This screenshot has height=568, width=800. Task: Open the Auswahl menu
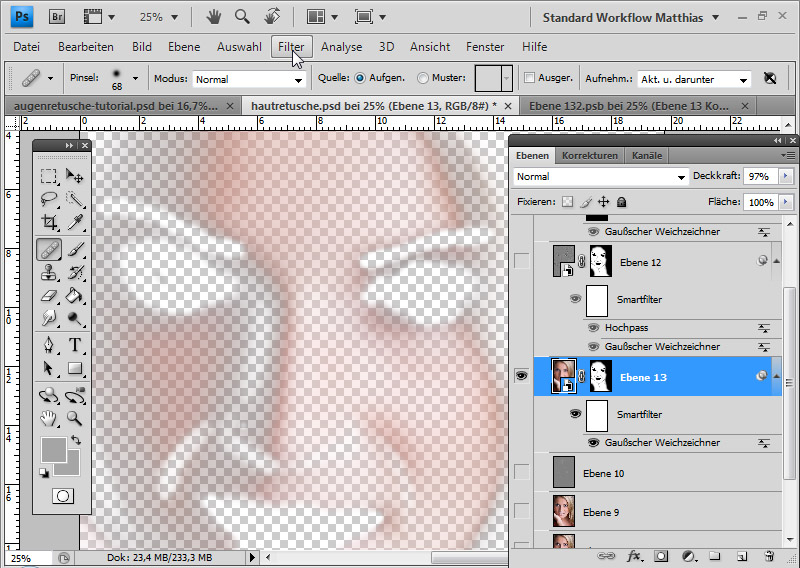coord(239,46)
